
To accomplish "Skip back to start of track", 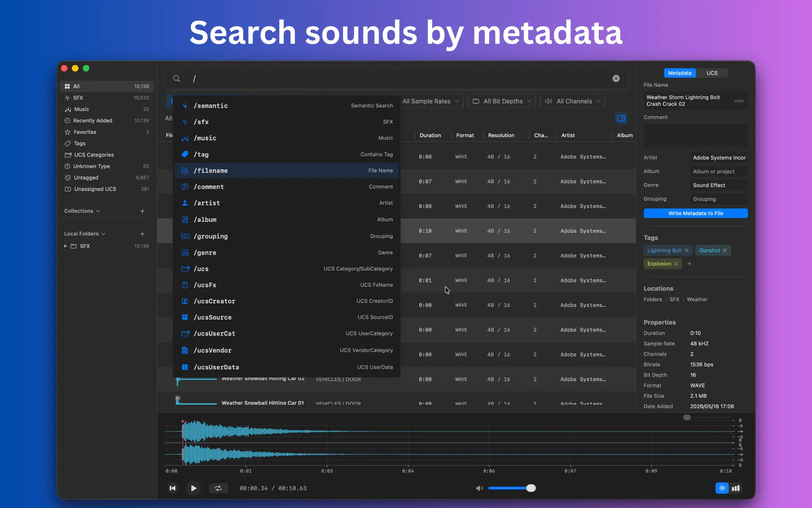I will click(172, 488).
